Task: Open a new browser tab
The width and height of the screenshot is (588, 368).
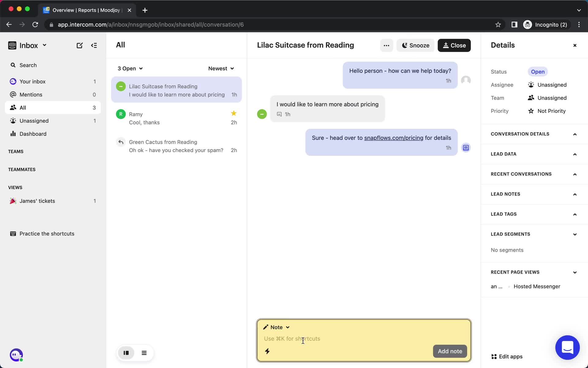Action: [145, 10]
